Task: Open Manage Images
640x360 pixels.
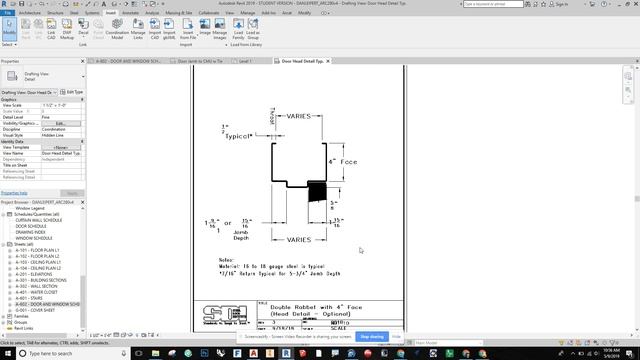Action: [220, 29]
